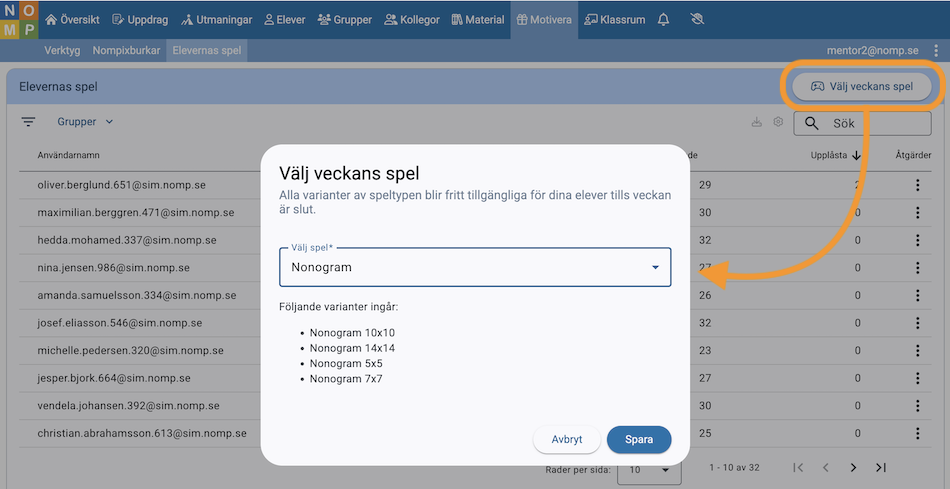Switch to the Nompixburkar tab
The height and width of the screenshot is (489, 950).
point(126,50)
